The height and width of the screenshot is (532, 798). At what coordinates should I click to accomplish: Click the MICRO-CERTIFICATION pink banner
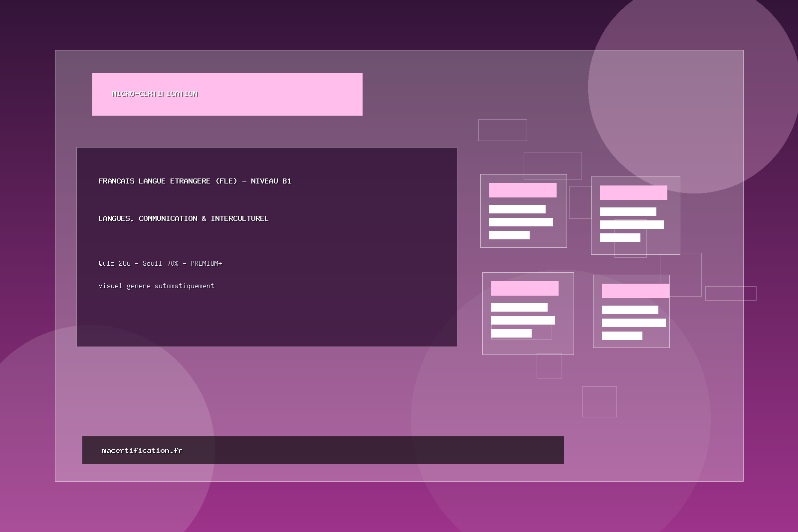(227, 94)
